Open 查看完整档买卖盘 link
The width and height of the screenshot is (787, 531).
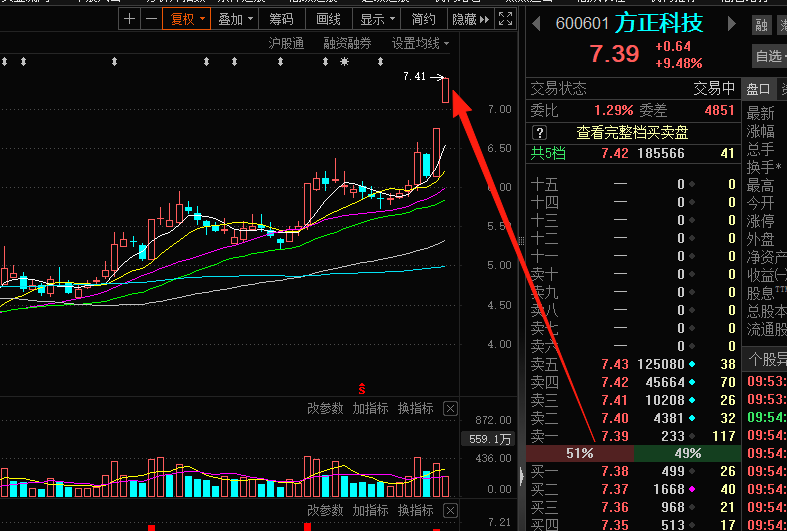pyautogui.click(x=631, y=133)
